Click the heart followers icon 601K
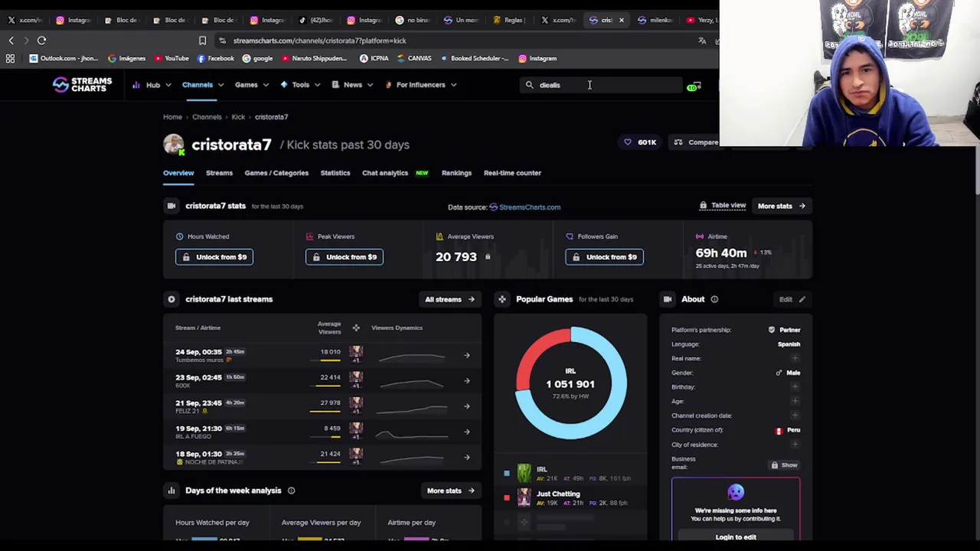980x551 pixels. [628, 142]
